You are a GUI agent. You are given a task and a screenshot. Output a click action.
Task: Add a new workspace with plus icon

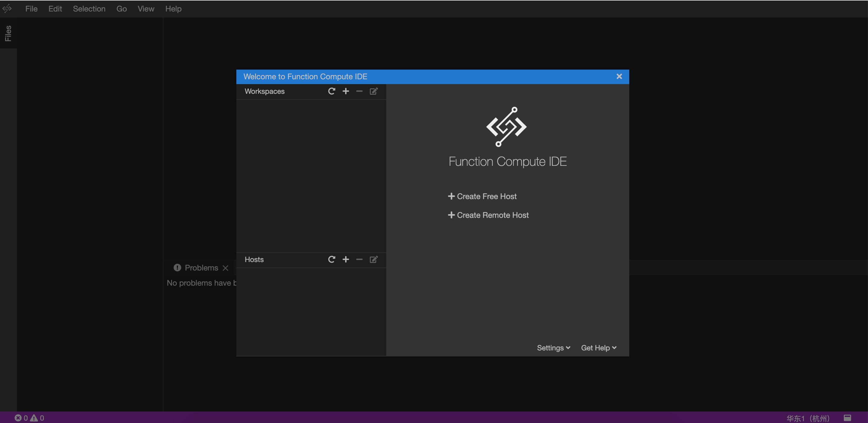coord(346,91)
